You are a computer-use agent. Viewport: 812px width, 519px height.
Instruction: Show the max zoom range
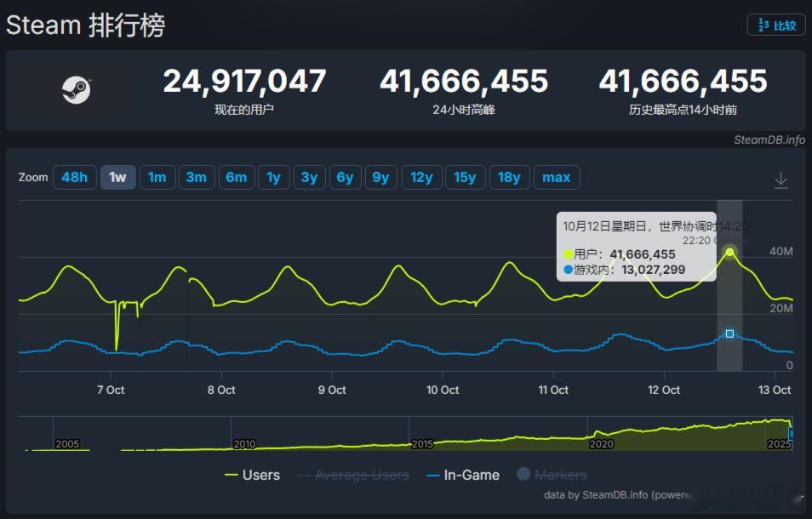pyautogui.click(x=556, y=178)
